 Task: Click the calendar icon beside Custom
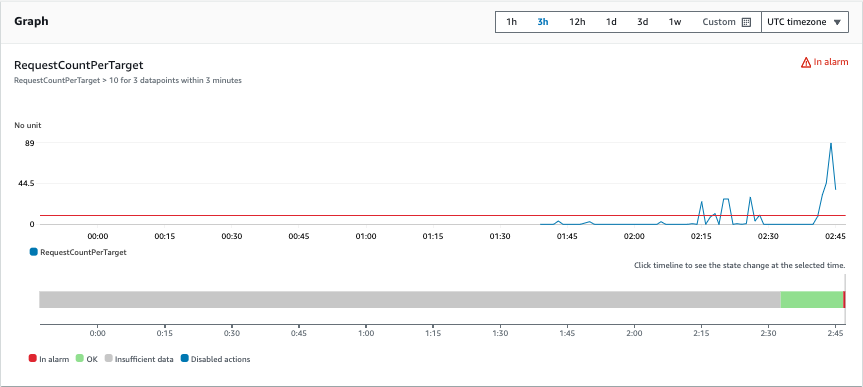(x=746, y=23)
